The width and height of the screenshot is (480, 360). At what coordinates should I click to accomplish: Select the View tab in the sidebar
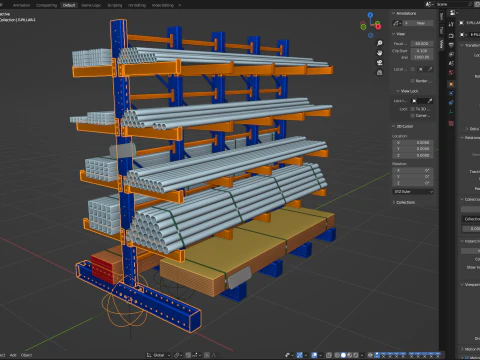pyautogui.click(x=442, y=44)
